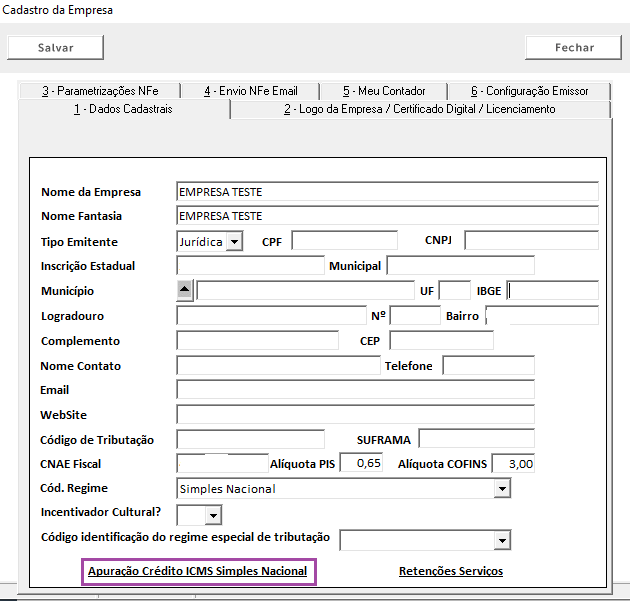Click the Nome Fantasia field

(387, 216)
